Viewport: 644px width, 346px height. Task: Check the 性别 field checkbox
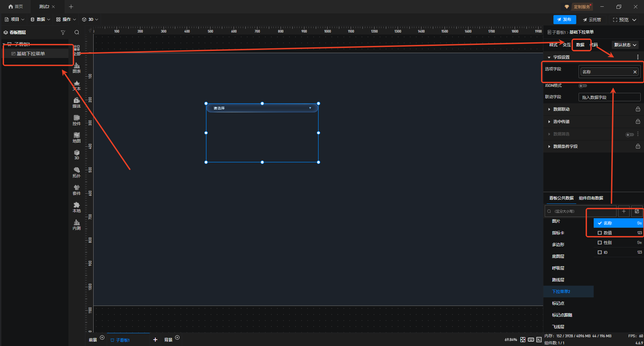pos(600,242)
